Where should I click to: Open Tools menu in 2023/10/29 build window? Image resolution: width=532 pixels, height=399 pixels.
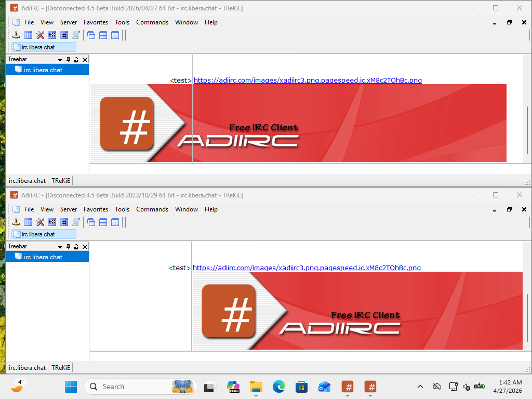click(122, 209)
